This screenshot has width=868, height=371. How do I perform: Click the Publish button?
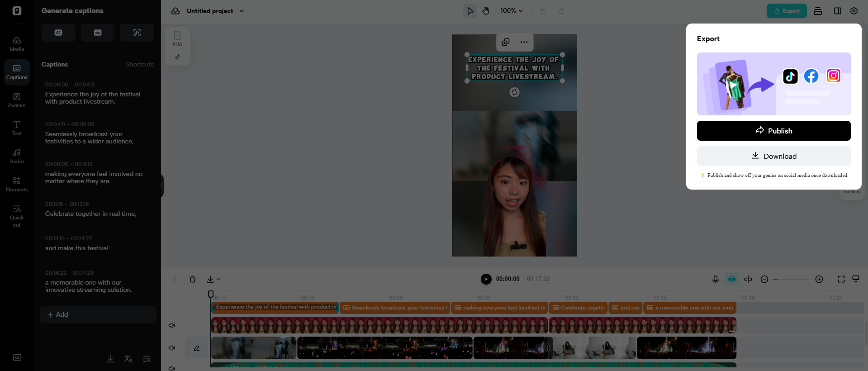coord(773,131)
